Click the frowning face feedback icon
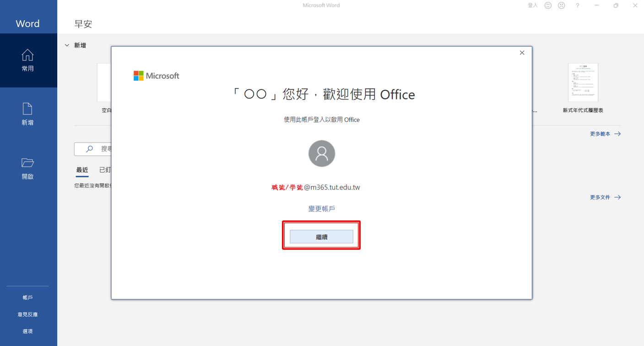The height and width of the screenshot is (346, 644). pyautogui.click(x=562, y=5)
